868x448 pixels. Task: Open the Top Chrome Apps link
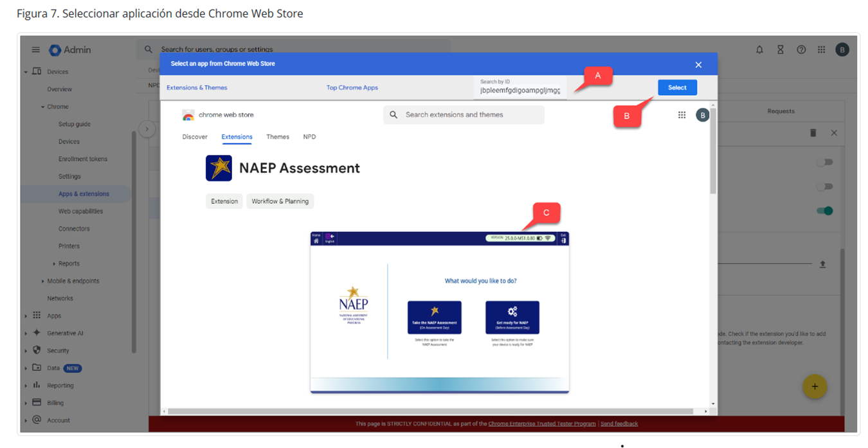(352, 88)
